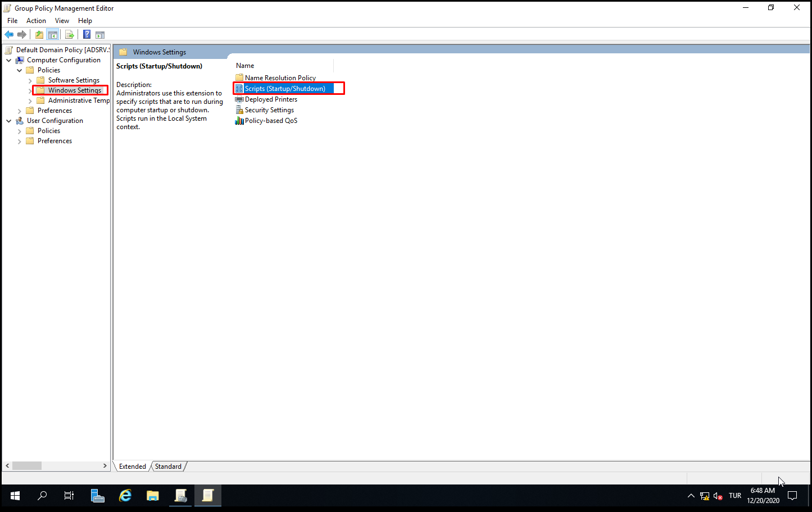Open the Action menu
The height and width of the screenshot is (512, 812).
tap(36, 21)
